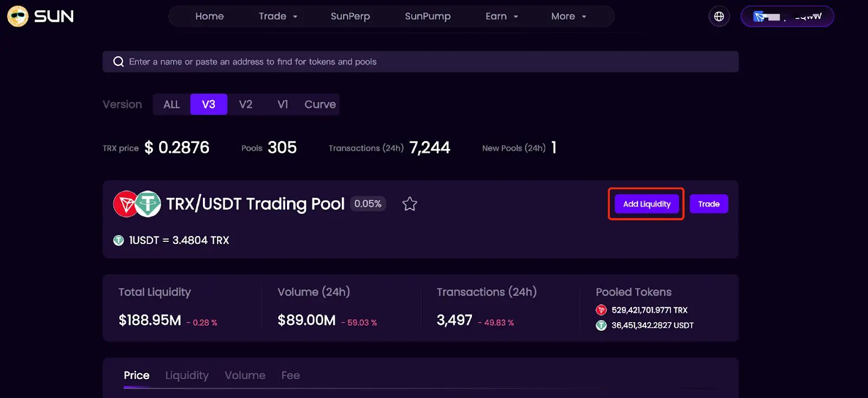Click the search magnifier icon
Screen dimensions: 868x398
coord(118,61)
